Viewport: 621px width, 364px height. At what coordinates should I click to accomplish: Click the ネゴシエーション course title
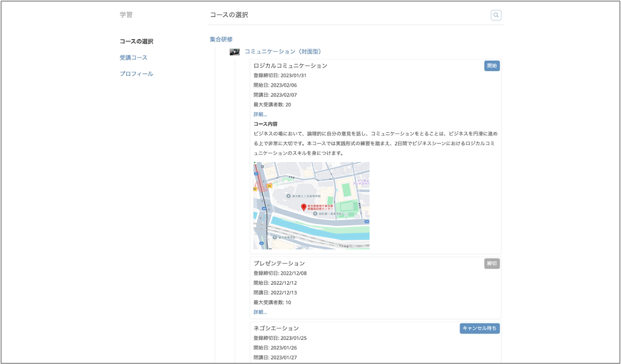coord(276,328)
